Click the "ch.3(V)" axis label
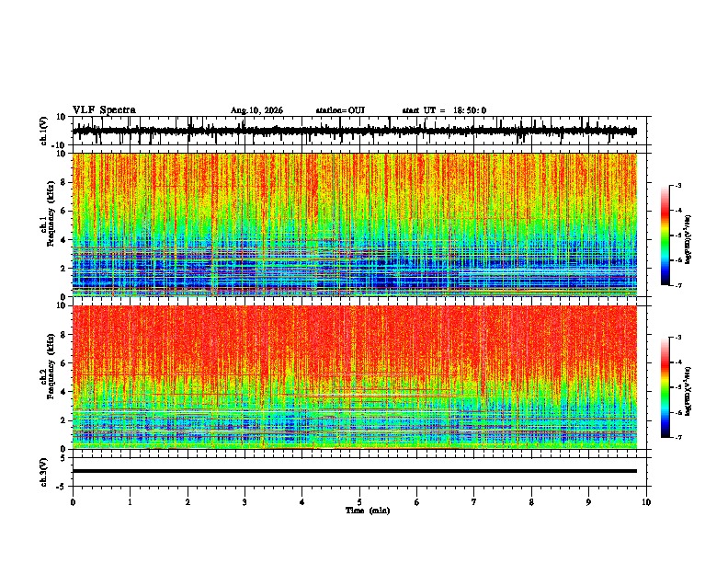Image resolution: width=728 pixels, height=563 pixels. (x=43, y=472)
